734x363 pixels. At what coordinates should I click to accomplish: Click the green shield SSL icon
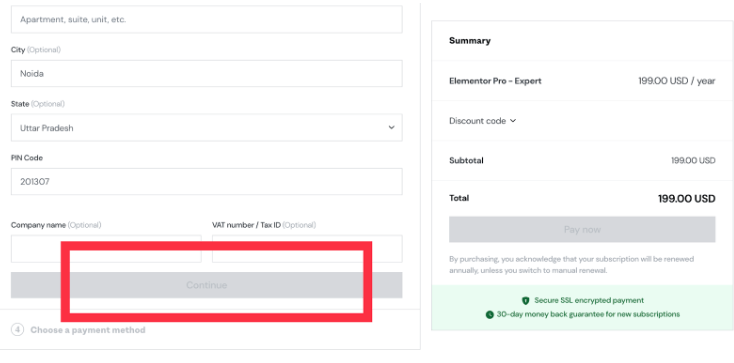(526, 301)
